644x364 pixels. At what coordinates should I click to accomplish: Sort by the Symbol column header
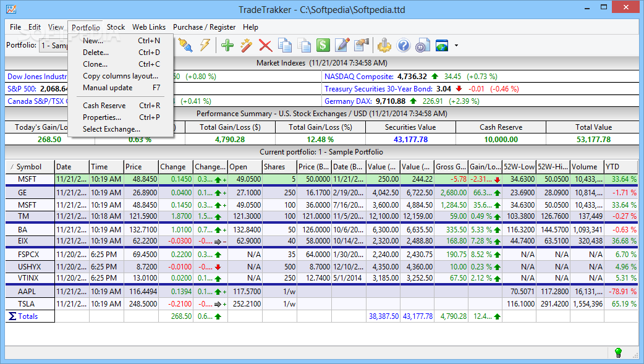coord(30,167)
